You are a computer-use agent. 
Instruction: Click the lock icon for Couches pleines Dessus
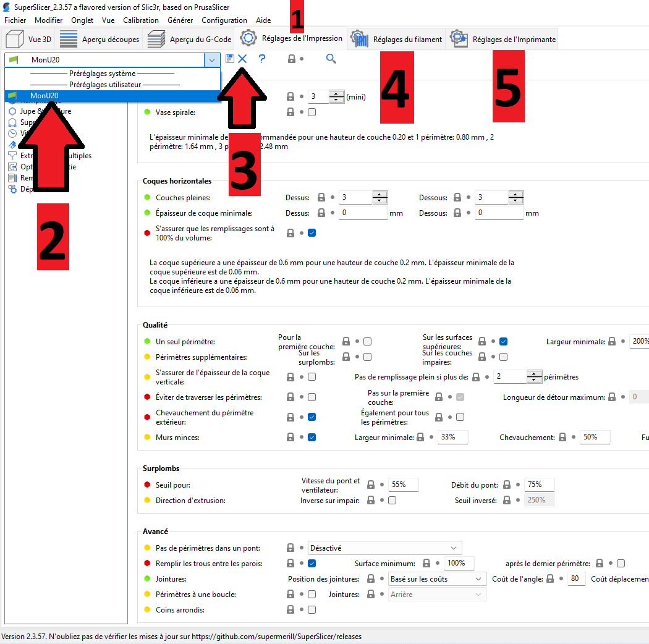[321, 197]
